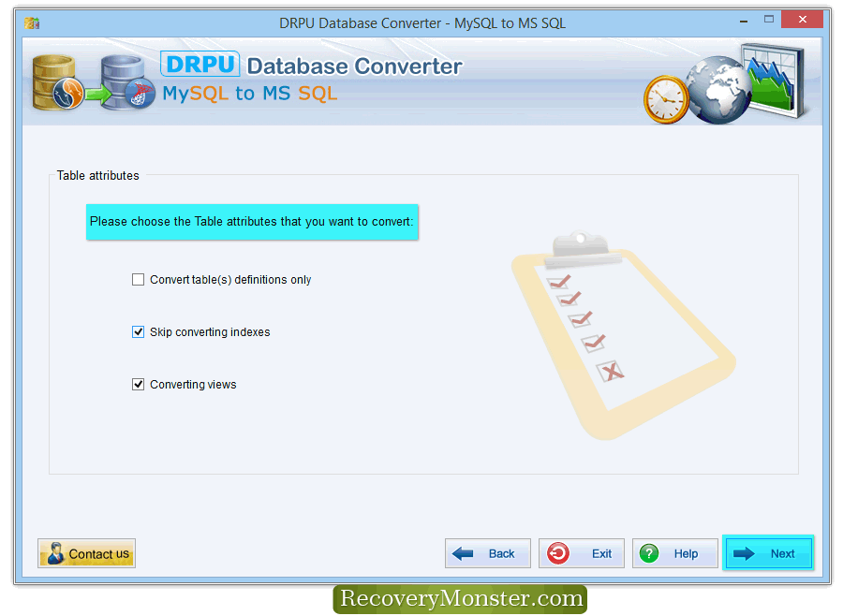
Task: Go Back to previous step
Action: tap(488, 553)
